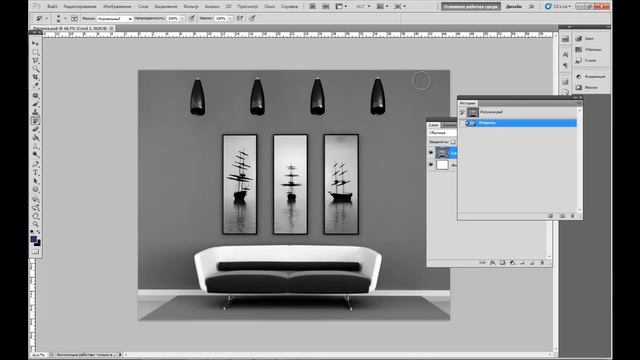This screenshot has width=640, height=360.
Task: Open the flow slider dropdown arrow
Action: pyautogui.click(x=230, y=19)
